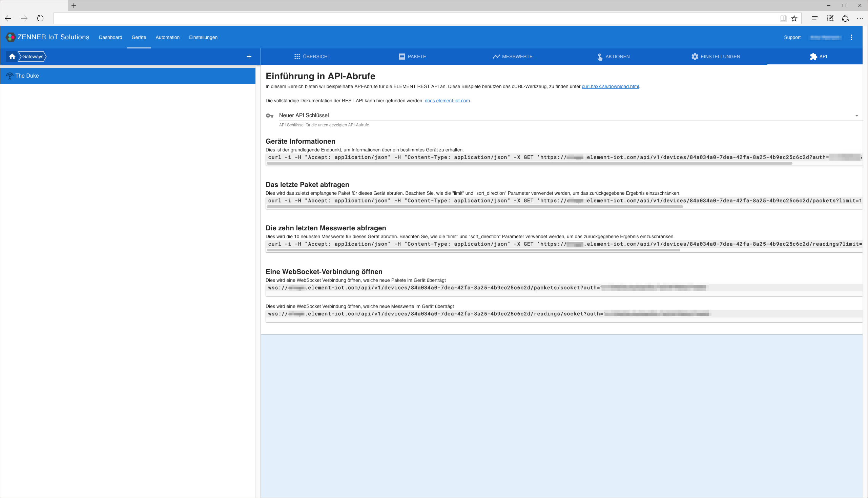Image resolution: width=868 pixels, height=498 pixels.
Task: Click the Geräte Informationen heading
Action: point(300,141)
